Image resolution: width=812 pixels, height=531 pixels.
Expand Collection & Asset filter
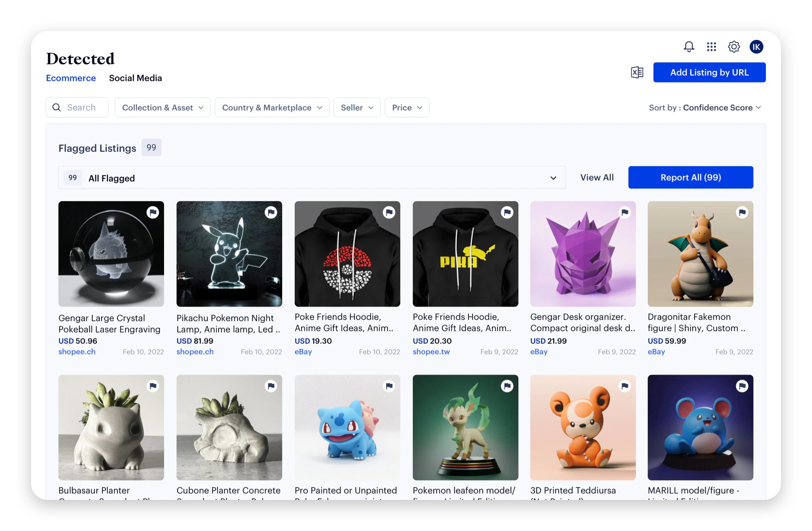pyautogui.click(x=162, y=107)
